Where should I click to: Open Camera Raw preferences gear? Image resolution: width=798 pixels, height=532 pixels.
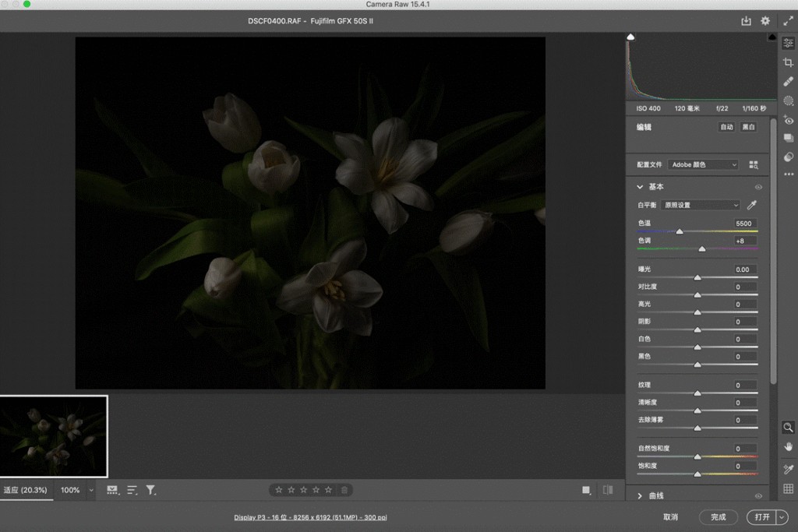coord(764,21)
